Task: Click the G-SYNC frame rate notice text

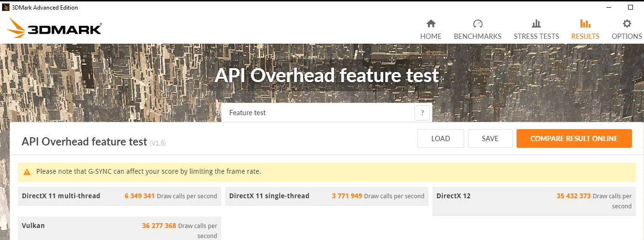Action: pos(149,171)
